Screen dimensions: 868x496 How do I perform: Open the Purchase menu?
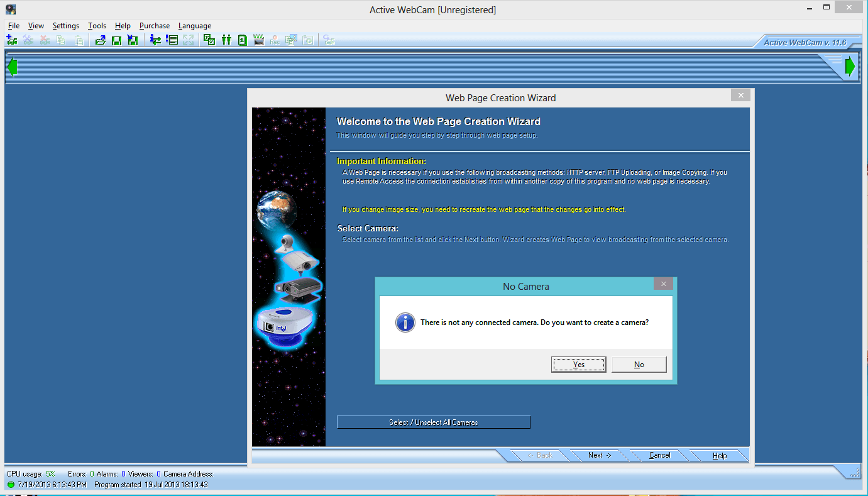(155, 26)
